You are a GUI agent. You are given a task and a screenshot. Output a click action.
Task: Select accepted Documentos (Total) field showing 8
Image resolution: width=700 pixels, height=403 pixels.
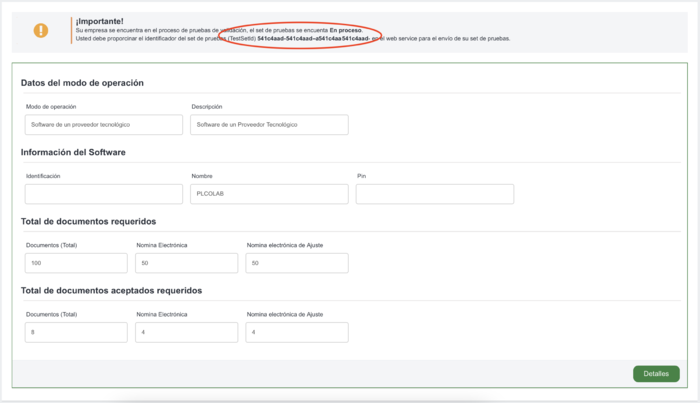[x=76, y=332]
